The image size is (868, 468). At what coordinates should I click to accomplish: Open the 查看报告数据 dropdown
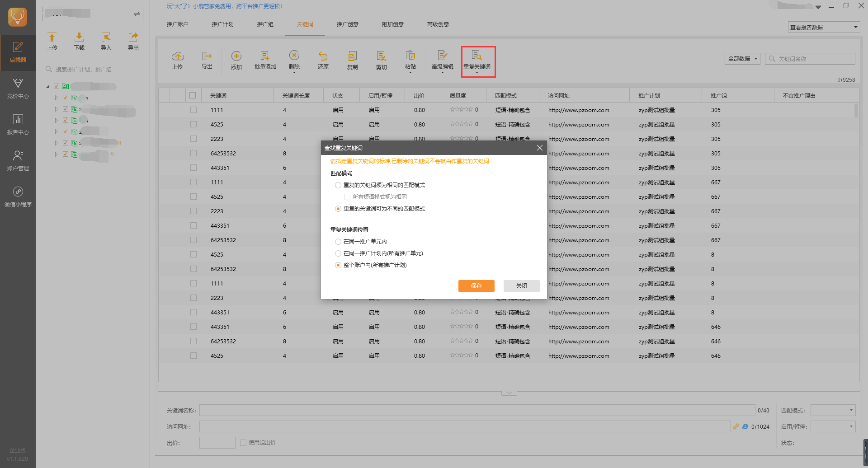pyautogui.click(x=824, y=27)
